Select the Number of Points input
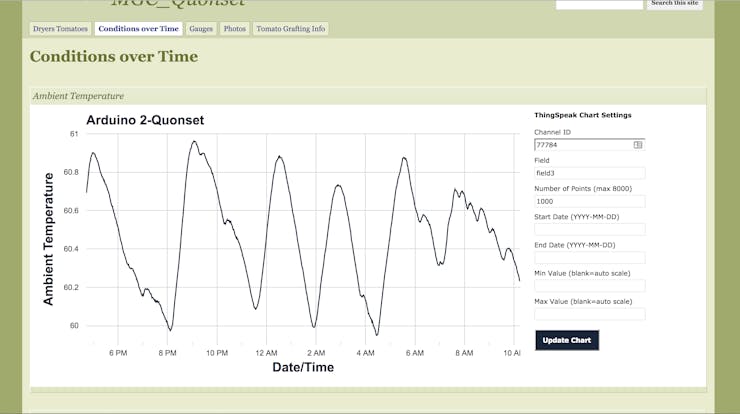Screen dimensions: 740x414 pyautogui.click(x=589, y=202)
